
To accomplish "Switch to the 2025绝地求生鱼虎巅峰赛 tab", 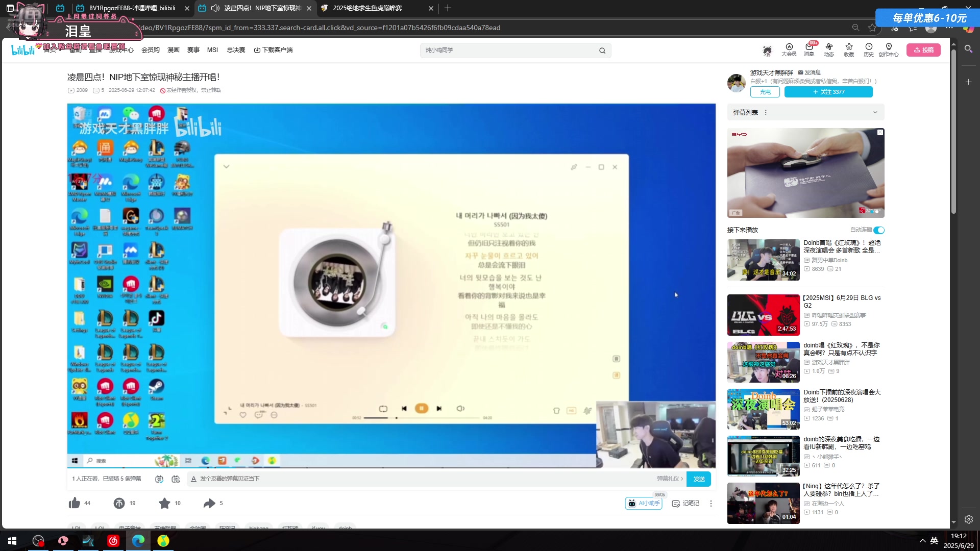I will point(377,8).
